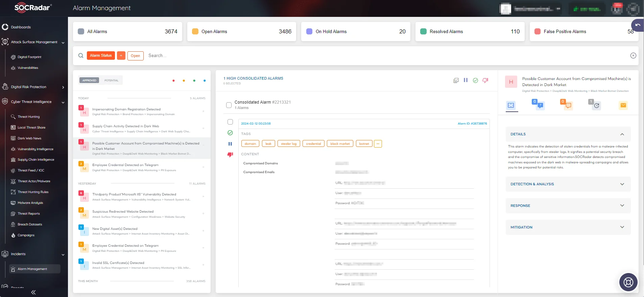Select Alarm Management in sidebar
Screen dimensions: 644x297
pos(35,269)
